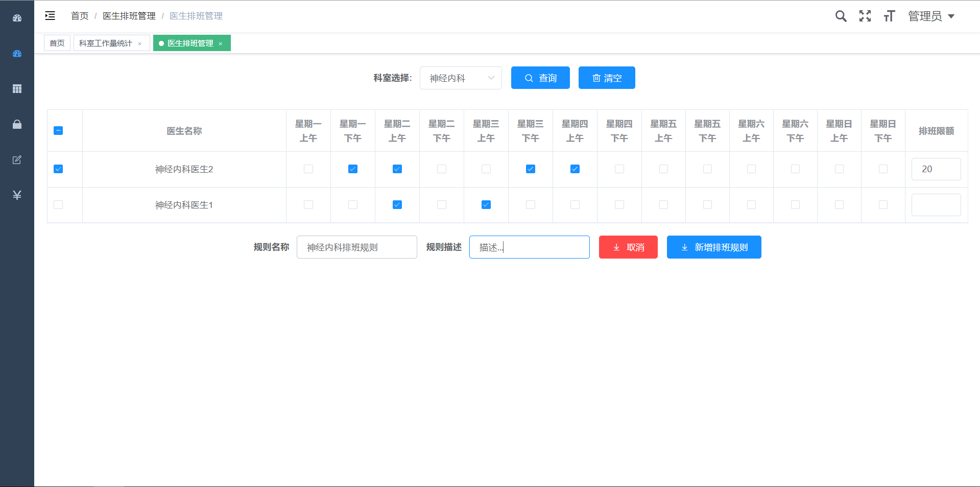This screenshot has width=980, height=487.
Task: Click the 清空 clear button
Action: click(x=607, y=78)
